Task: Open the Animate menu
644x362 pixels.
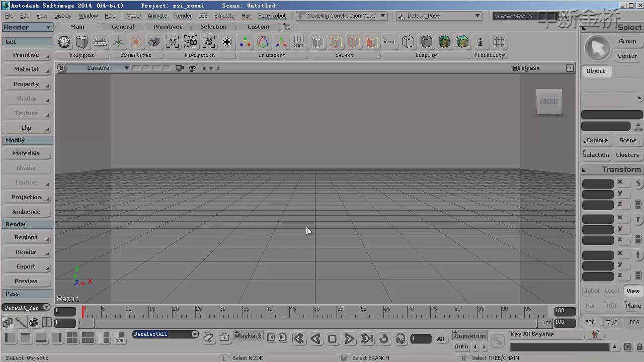Action: pos(157,16)
